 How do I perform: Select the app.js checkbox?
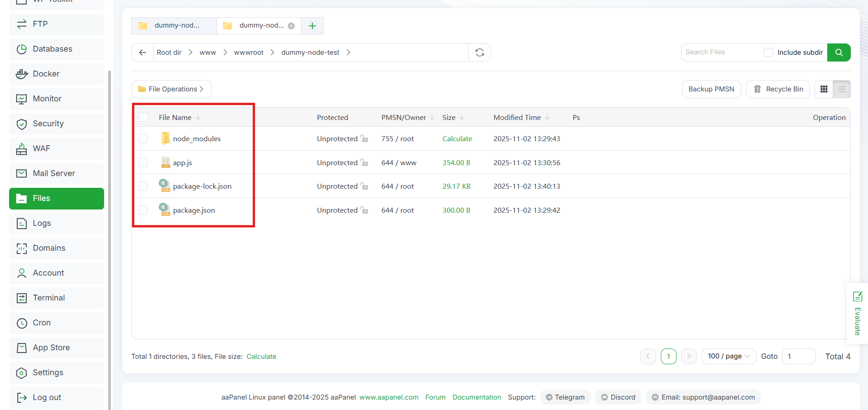pos(143,162)
